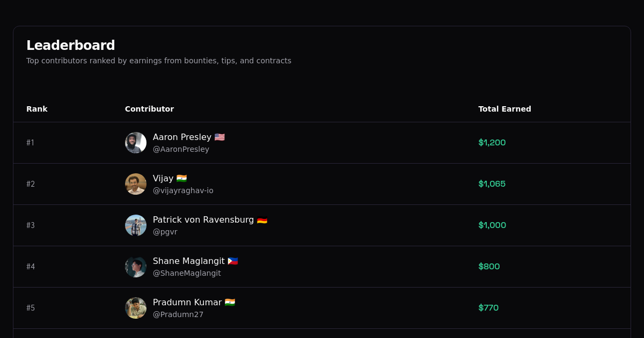Click Vijay's profile picture
The image size is (644, 338).
point(136,184)
